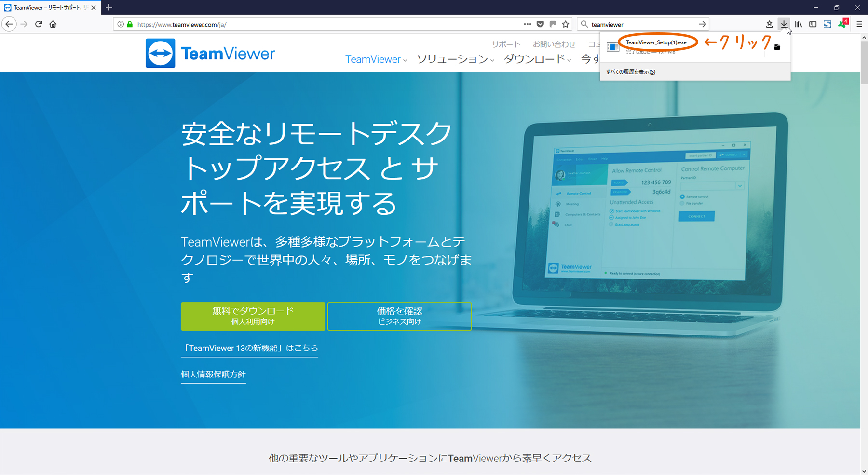Image resolution: width=868 pixels, height=475 pixels.
Task: Open containing folder of downloaded file
Action: click(x=777, y=47)
